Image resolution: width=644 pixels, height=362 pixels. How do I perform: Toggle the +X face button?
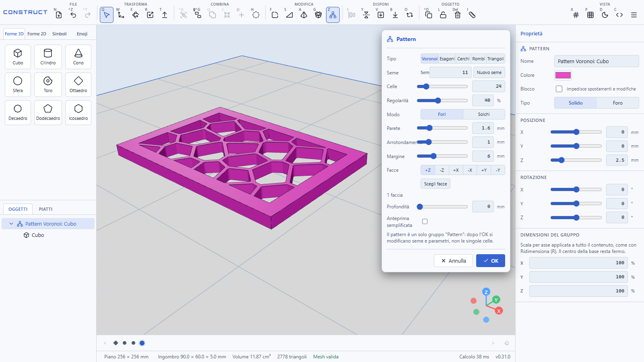[456, 170]
